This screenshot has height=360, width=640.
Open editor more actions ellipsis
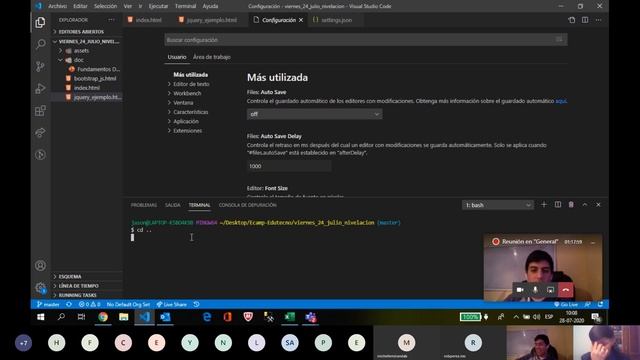[x=598, y=20]
